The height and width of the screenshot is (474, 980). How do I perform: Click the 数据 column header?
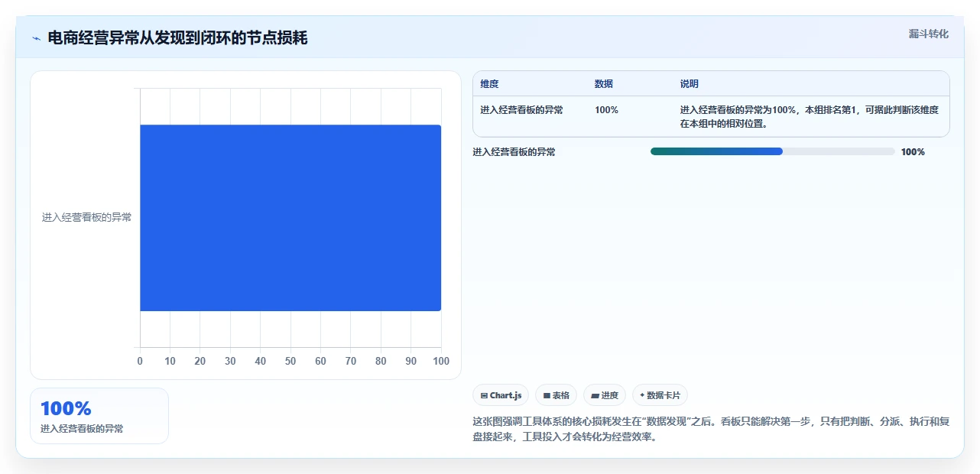604,84
